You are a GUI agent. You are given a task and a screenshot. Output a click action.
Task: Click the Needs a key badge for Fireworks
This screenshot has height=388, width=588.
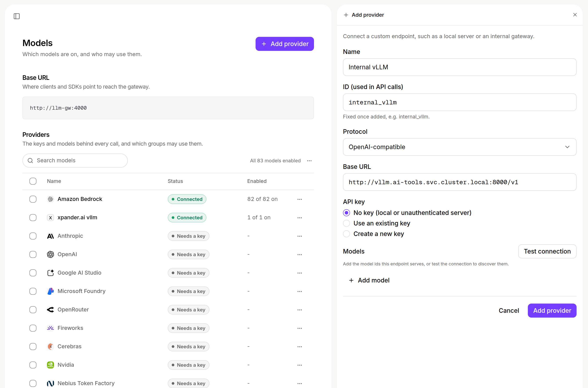pyautogui.click(x=188, y=328)
